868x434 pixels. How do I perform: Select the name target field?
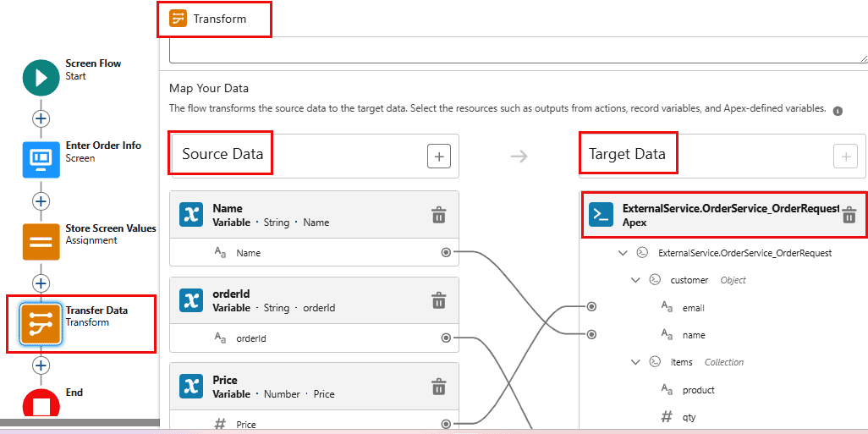[694, 336]
